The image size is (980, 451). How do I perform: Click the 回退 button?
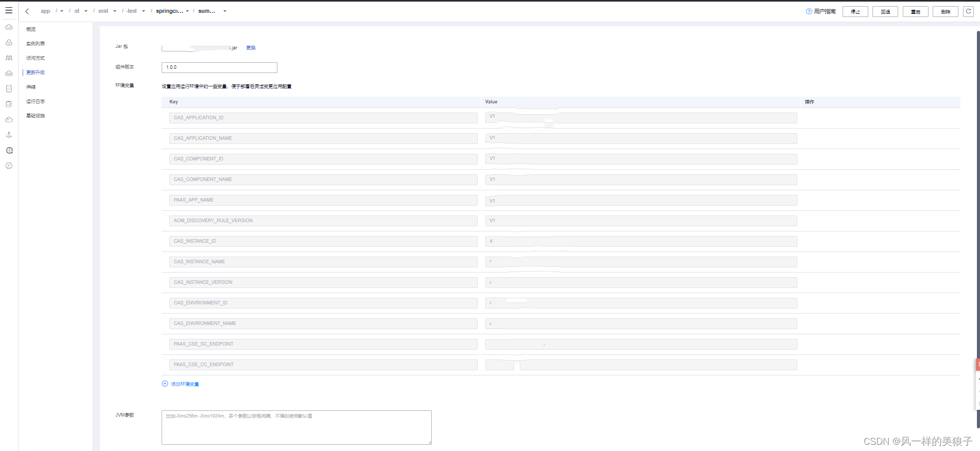point(885,12)
